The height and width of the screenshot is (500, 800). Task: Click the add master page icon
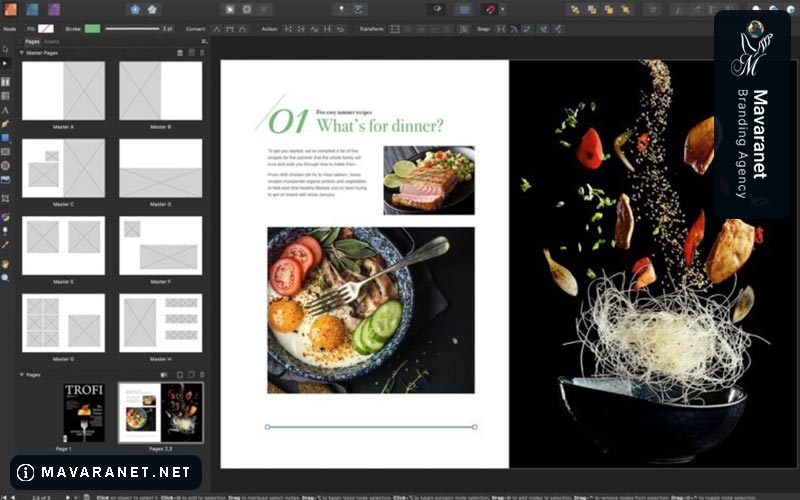pos(180,53)
